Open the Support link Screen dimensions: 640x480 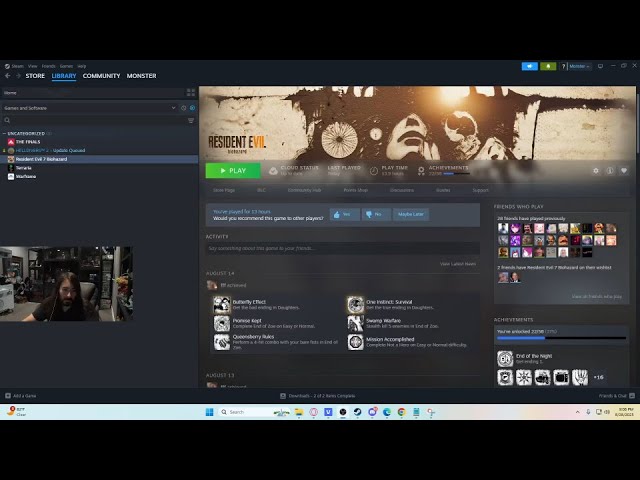(480, 190)
